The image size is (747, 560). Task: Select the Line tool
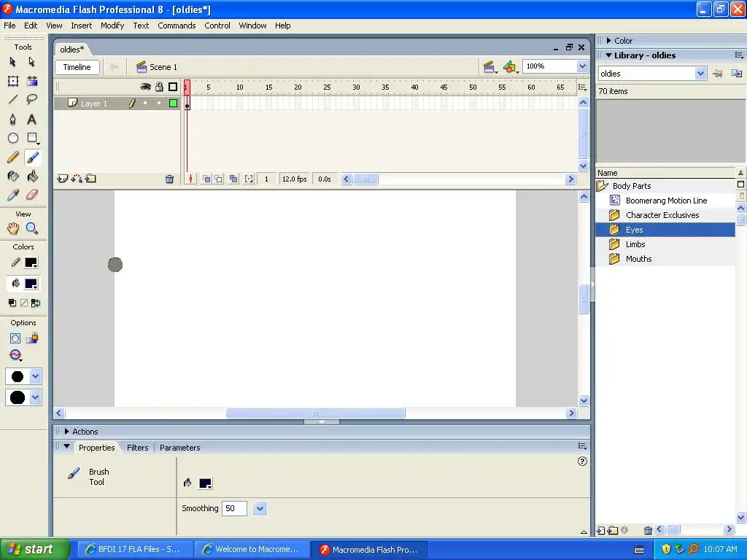(x=13, y=99)
